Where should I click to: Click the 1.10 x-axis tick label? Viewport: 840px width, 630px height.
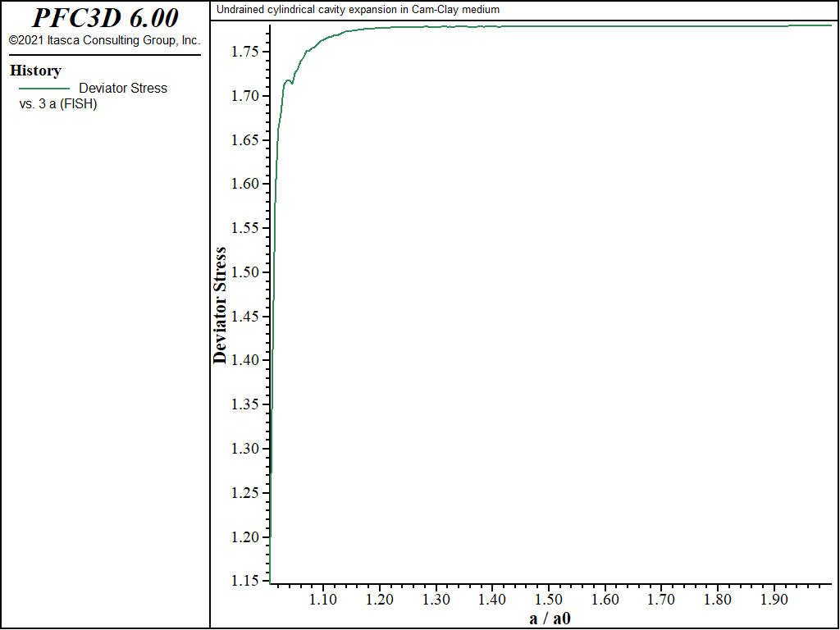tap(322, 600)
